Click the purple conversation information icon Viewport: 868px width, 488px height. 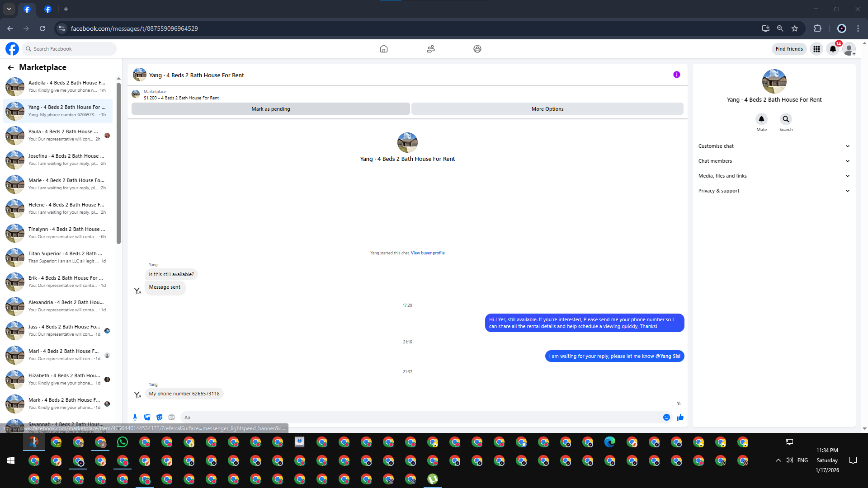[x=676, y=75]
